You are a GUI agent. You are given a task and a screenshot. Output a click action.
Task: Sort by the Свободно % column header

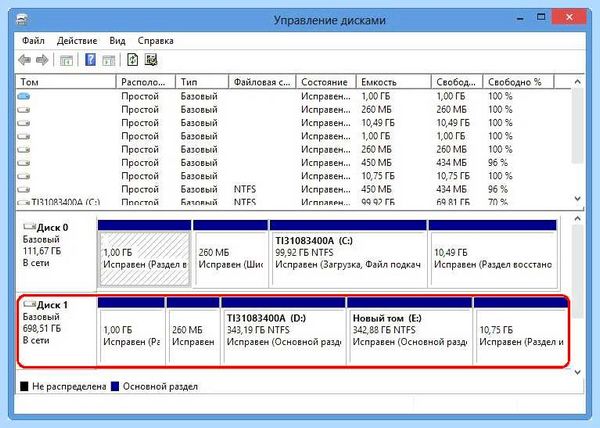[x=518, y=82]
